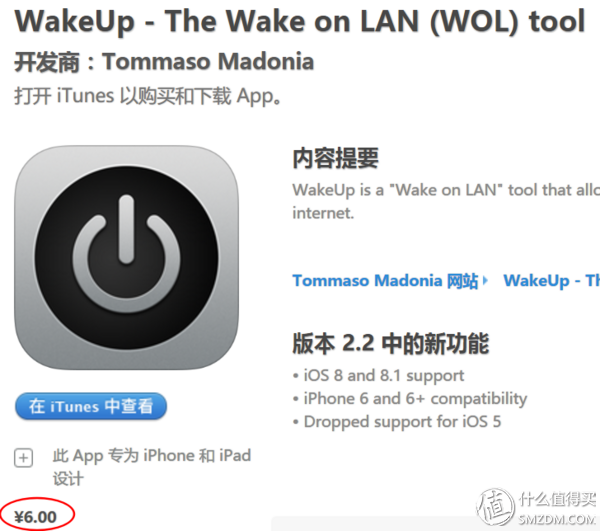Viewport: 600px width, 531px height.
Task: Click the 值 circular emblem in watermark
Action: point(496,507)
